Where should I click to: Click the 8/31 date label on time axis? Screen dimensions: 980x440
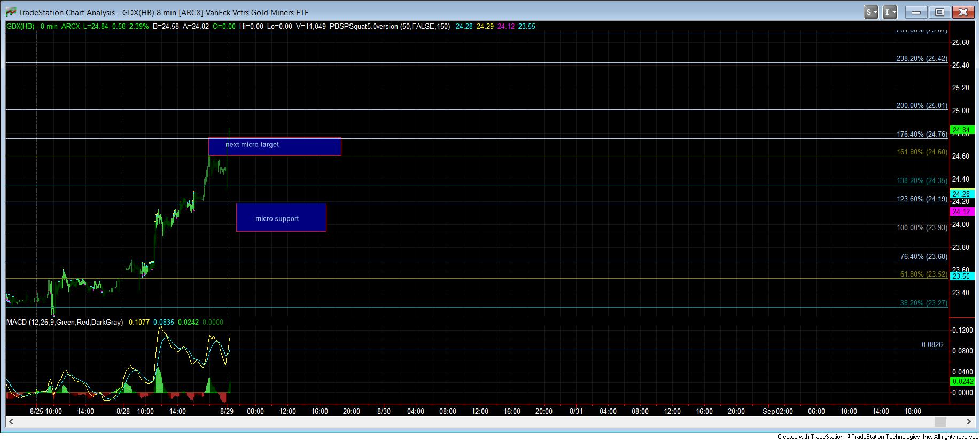point(576,411)
